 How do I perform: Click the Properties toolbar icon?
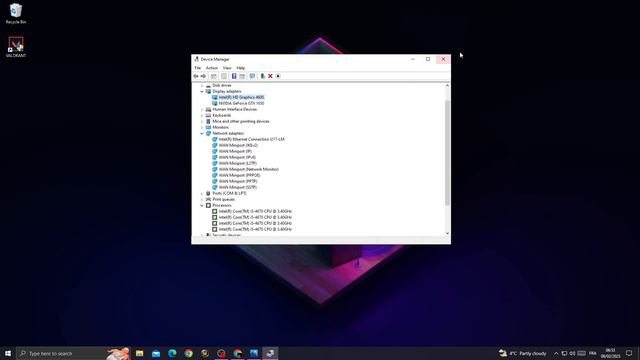pyautogui.click(x=224, y=76)
